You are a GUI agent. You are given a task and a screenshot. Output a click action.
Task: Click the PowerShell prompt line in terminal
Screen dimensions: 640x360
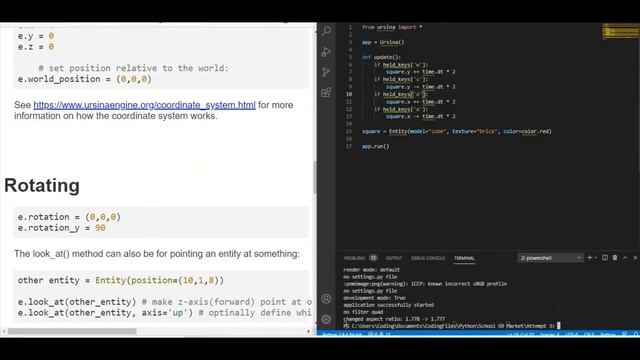pos(452,326)
